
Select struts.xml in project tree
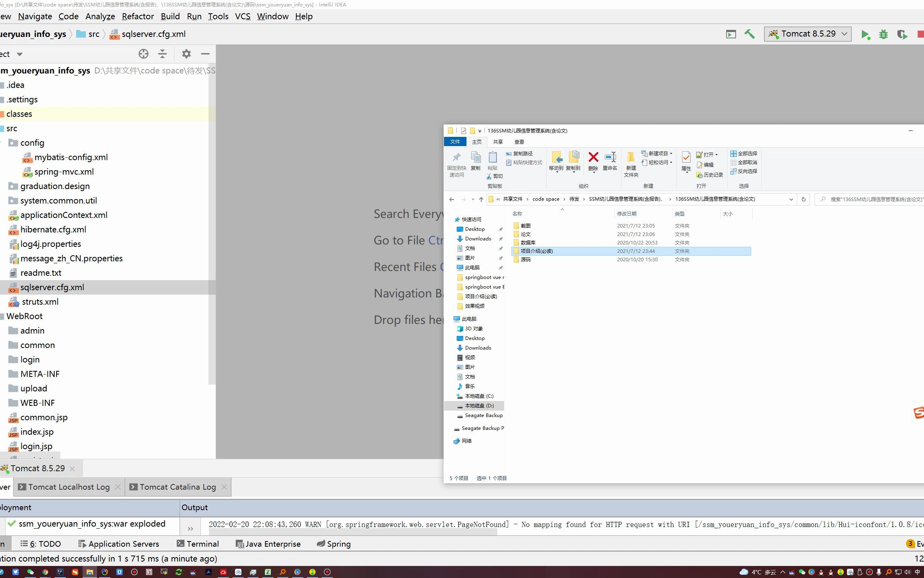coord(40,302)
